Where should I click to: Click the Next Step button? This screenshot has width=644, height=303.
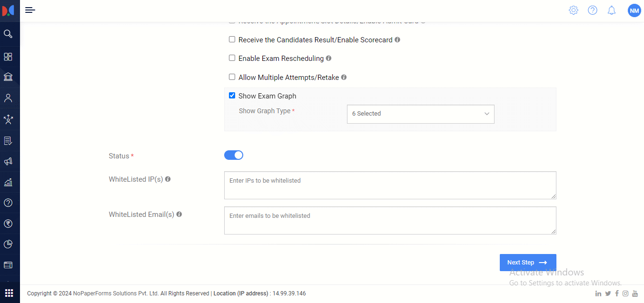pos(528,263)
